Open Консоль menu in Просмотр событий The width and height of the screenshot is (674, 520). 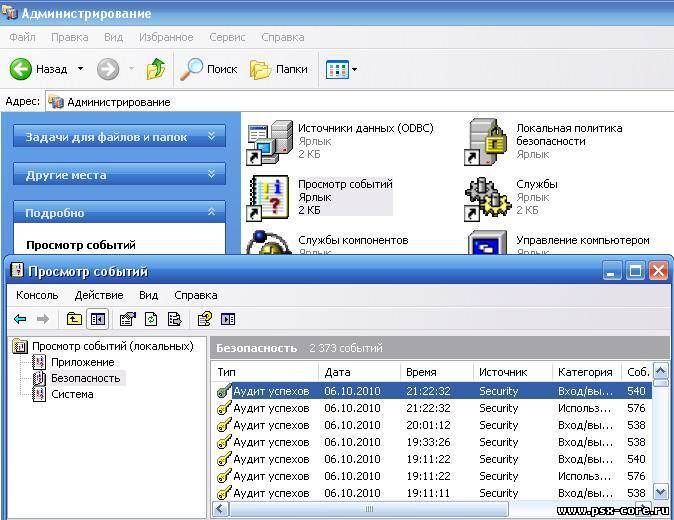coord(37,295)
